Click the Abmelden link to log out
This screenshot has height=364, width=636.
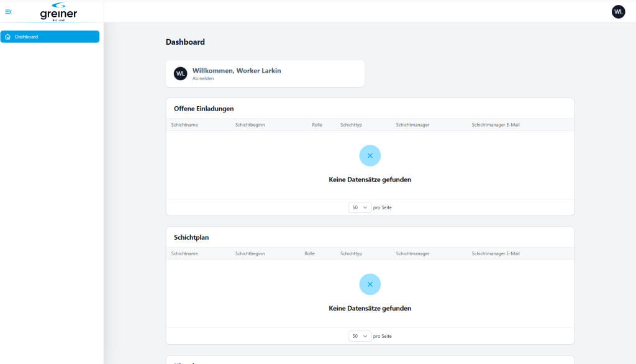tap(203, 79)
